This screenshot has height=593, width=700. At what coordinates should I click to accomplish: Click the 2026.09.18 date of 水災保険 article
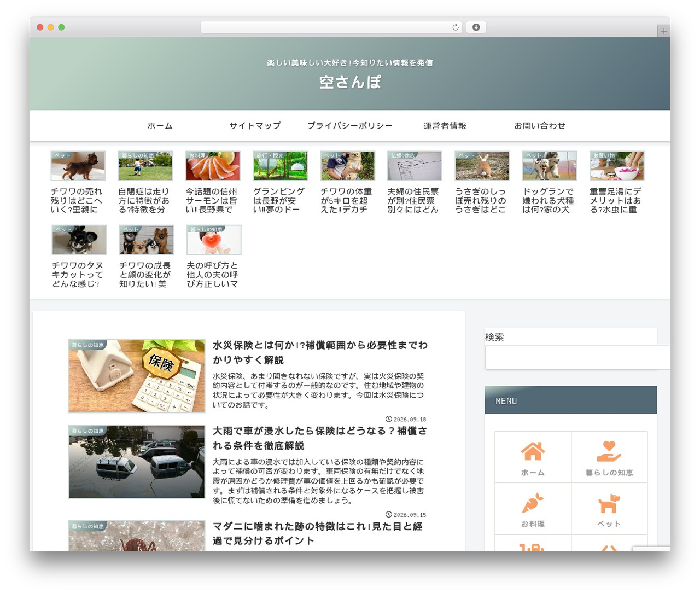pos(406,420)
